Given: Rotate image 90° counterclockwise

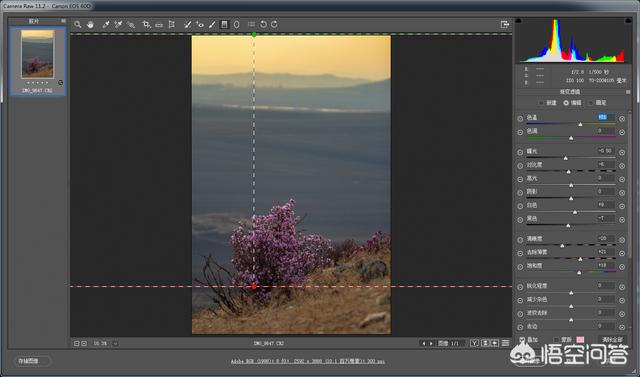Looking at the screenshot, I should 264,24.
